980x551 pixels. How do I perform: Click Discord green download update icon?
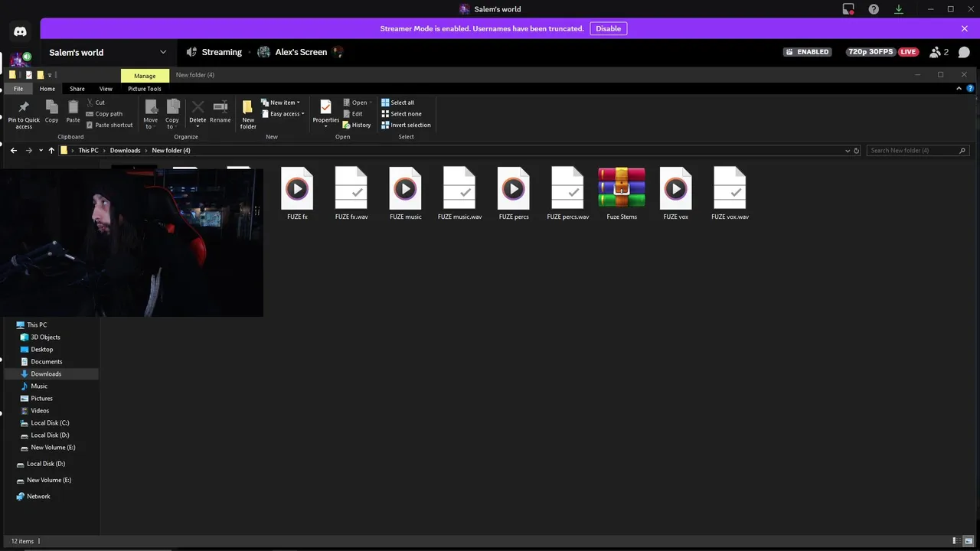[x=899, y=9]
